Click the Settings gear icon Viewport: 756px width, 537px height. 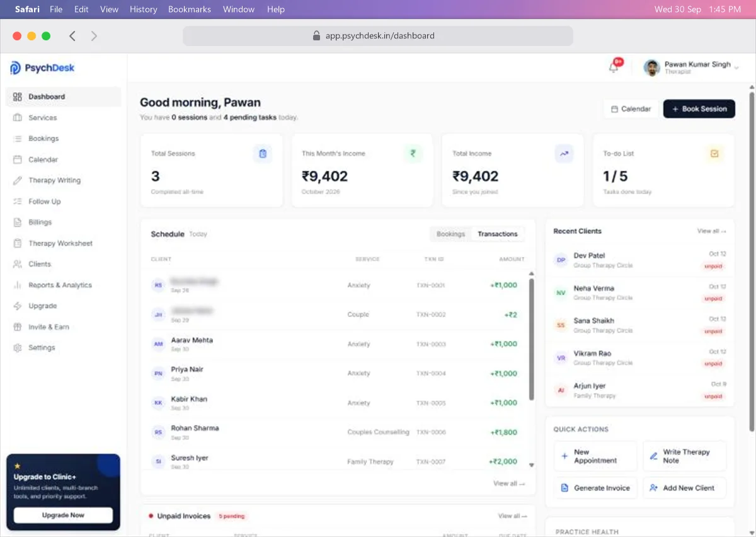click(17, 348)
